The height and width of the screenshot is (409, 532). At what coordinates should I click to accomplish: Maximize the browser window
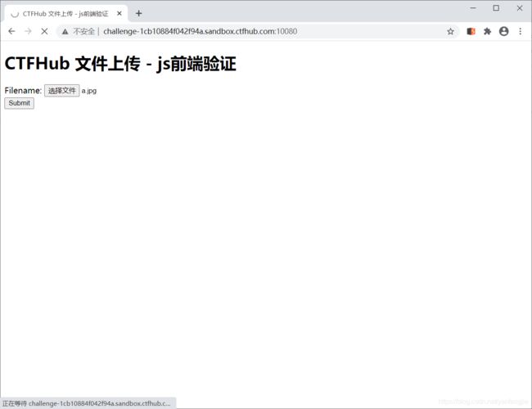point(496,8)
